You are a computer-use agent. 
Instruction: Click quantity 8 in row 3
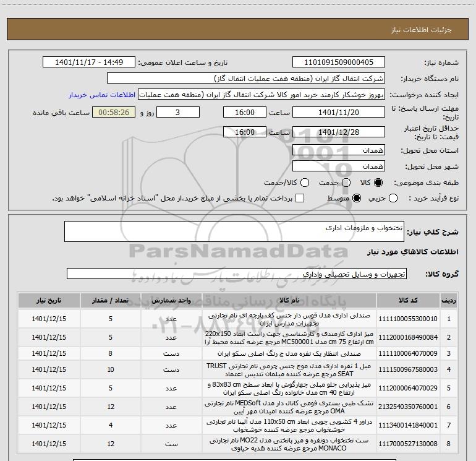coord(111,353)
